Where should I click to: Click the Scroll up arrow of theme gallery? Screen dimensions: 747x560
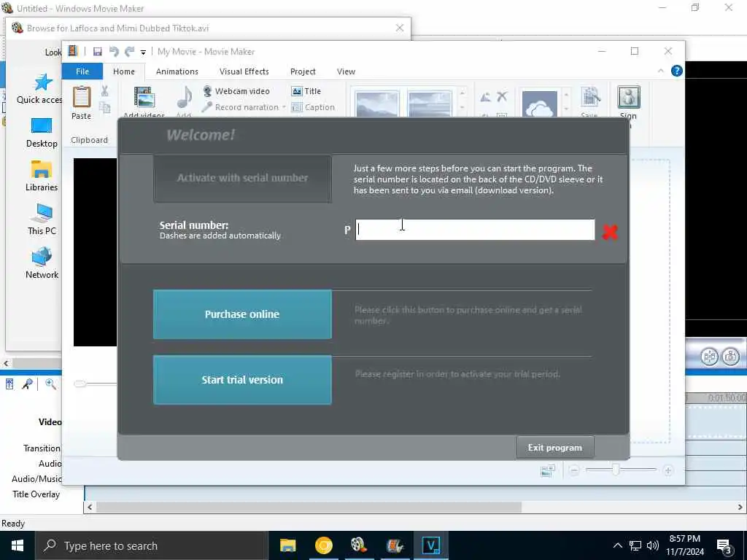462,93
